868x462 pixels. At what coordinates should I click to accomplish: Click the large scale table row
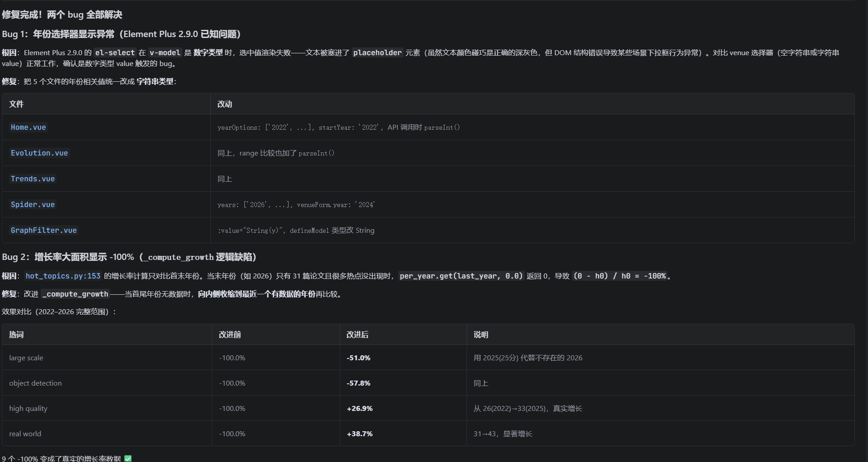428,358
